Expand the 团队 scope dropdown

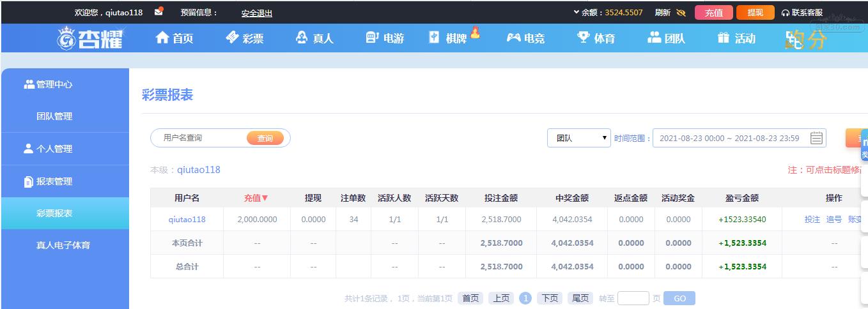coord(579,138)
